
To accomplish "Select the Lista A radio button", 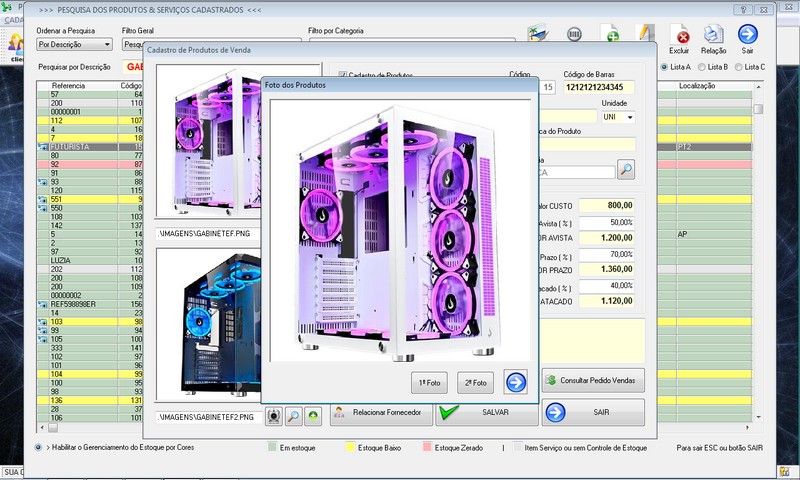I will pyautogui.click(x=664, y=67).
